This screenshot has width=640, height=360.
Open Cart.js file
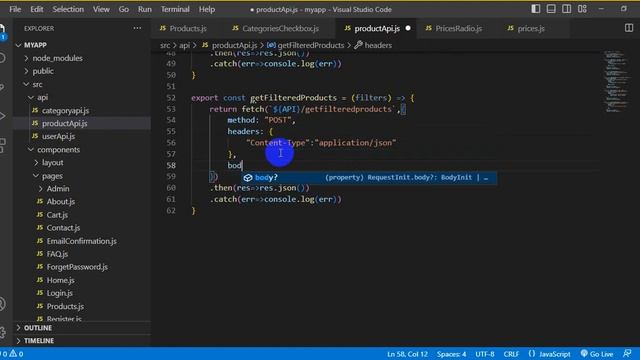57,215
